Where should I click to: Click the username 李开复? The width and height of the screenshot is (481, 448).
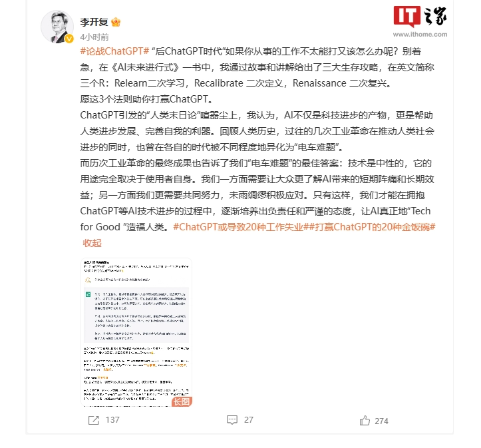click(94, 22)
